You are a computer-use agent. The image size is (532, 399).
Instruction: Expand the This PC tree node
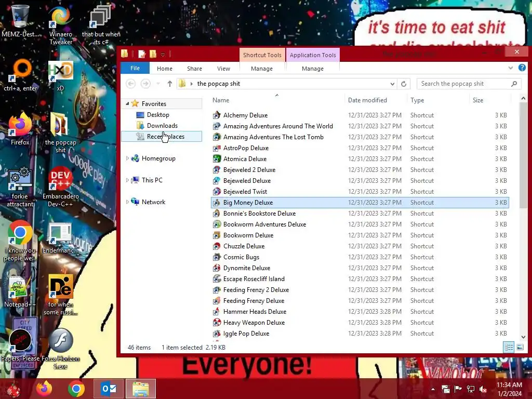click(x=128, y=180)
